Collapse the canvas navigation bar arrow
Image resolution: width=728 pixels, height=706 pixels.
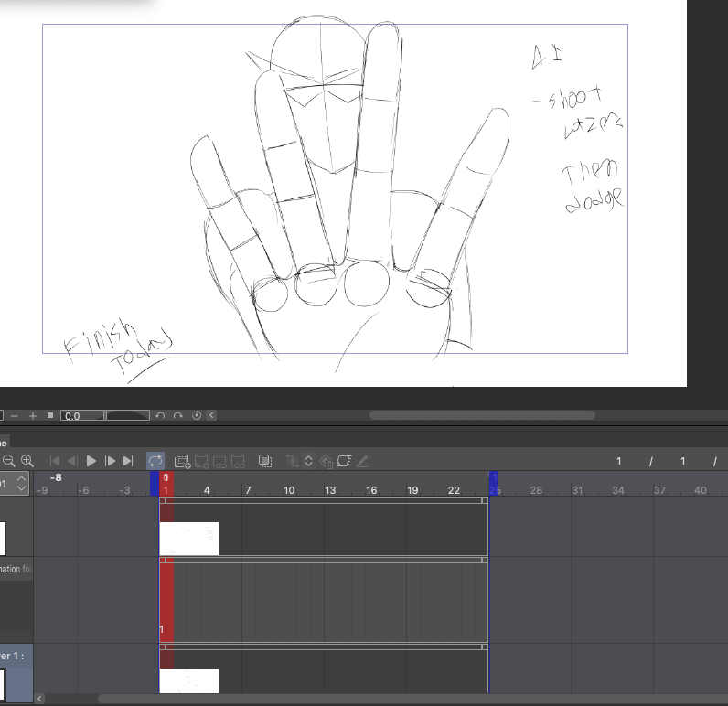point(211,415)
